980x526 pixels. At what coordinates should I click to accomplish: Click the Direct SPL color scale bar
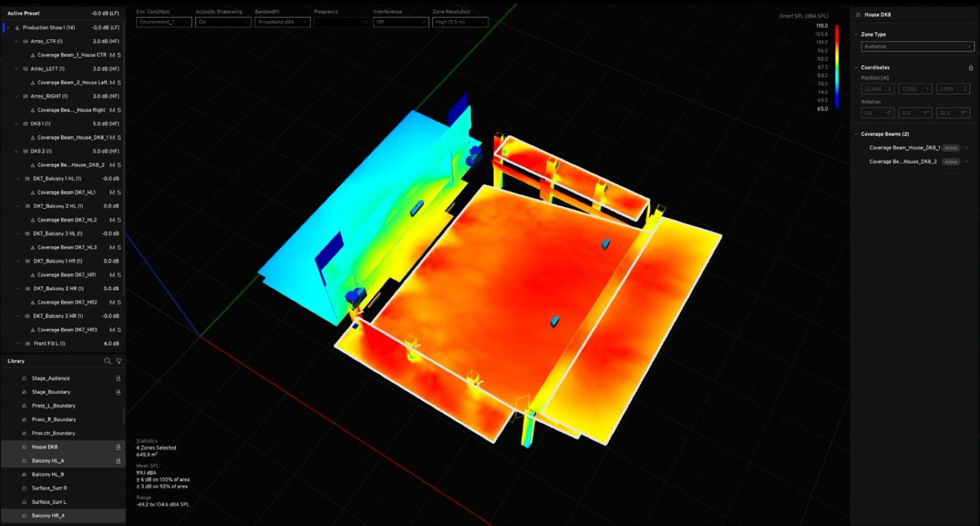(837, 67)
